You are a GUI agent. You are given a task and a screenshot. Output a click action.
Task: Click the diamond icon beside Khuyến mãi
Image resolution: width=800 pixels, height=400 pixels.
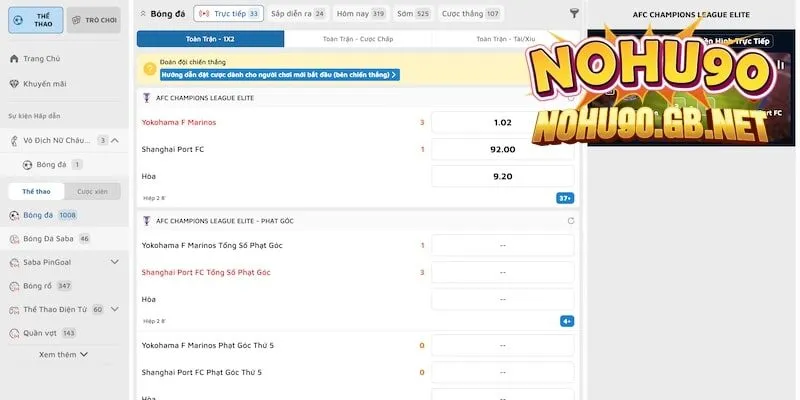coord(14,84)
